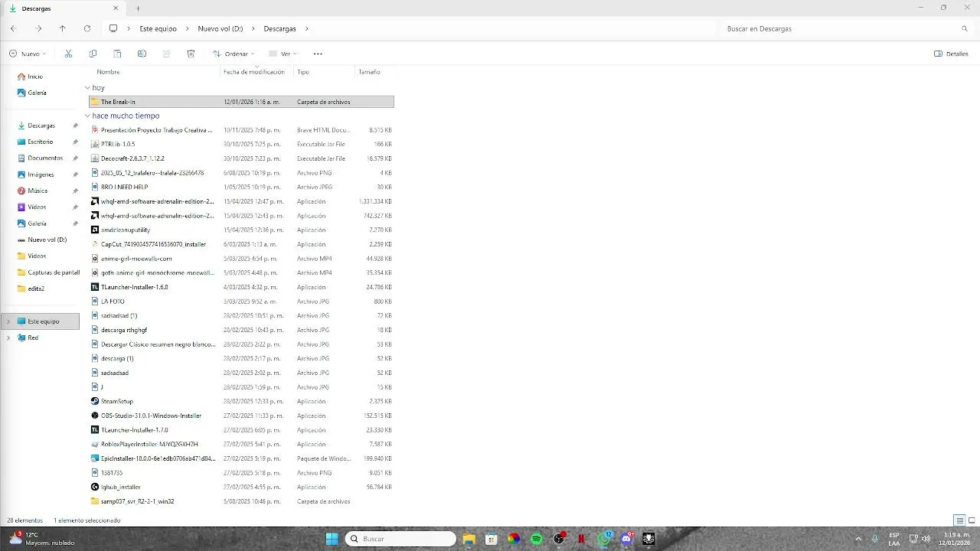
Task: Switch to large thumbnails view toggle
Action: coord(972,520)
